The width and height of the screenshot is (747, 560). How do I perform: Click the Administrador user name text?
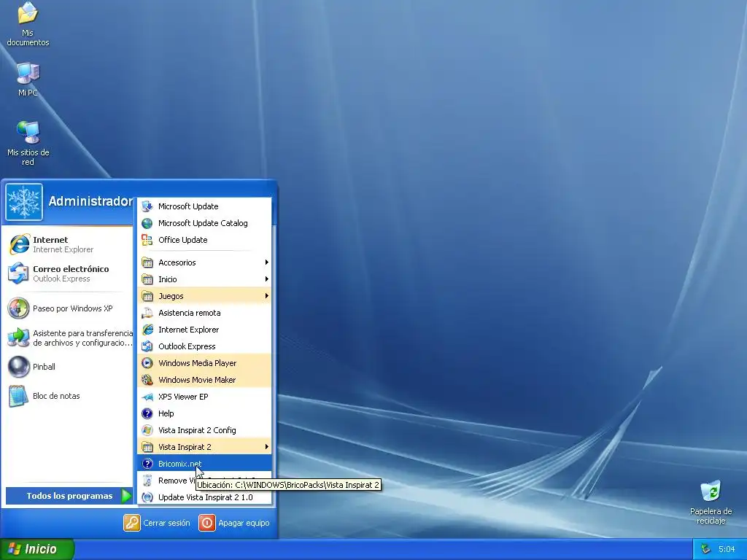pos(90,201)
